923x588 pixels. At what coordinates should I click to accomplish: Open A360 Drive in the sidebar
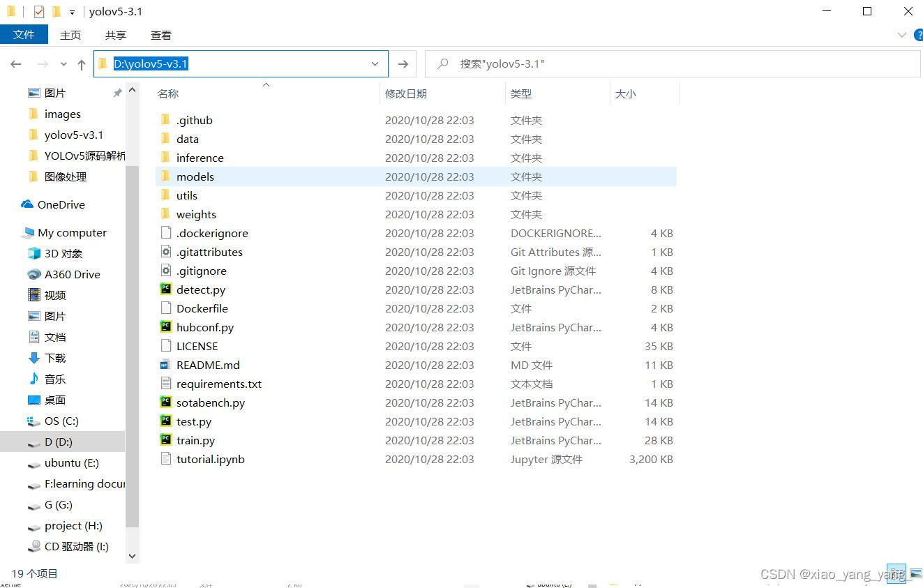pos(63,274)
